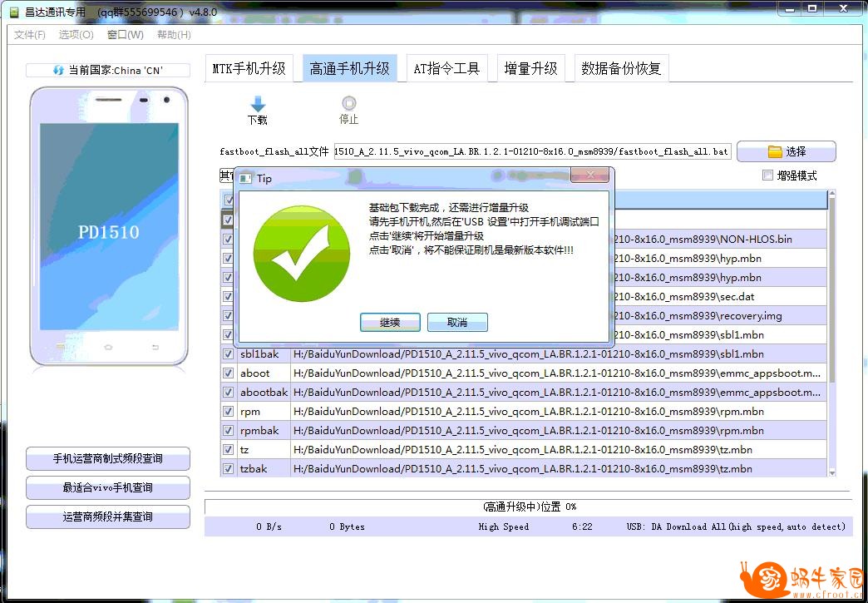The image size is (868, 603).
Task: Switch to 增量升级 tab
Action: [531, 69]
